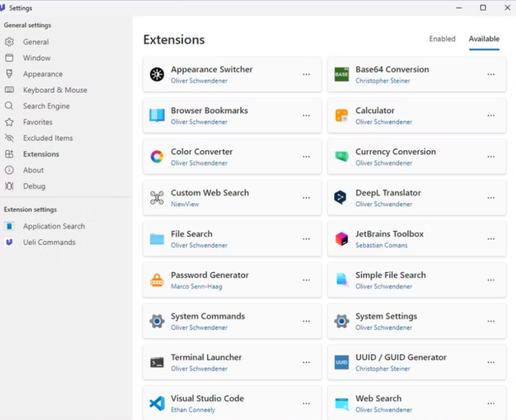Image resolution: width=516 pixels, height=420 pixels.
Task: Open Keyboard & Mouse settings
Action: (55, 90)
